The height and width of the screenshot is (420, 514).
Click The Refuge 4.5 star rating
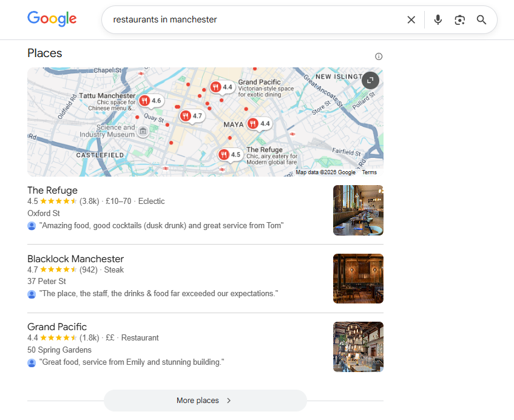click(x=52, y=201)
